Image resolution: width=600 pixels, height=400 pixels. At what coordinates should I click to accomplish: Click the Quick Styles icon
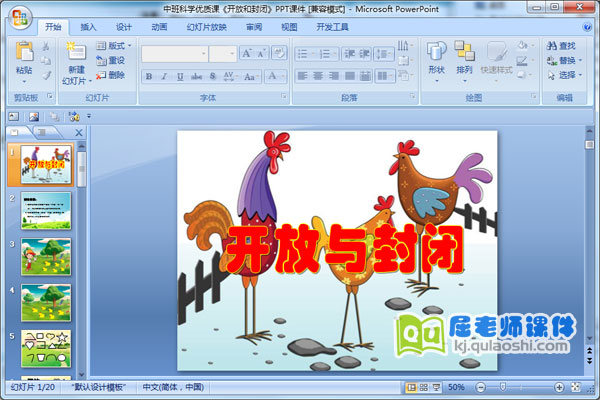496,51
